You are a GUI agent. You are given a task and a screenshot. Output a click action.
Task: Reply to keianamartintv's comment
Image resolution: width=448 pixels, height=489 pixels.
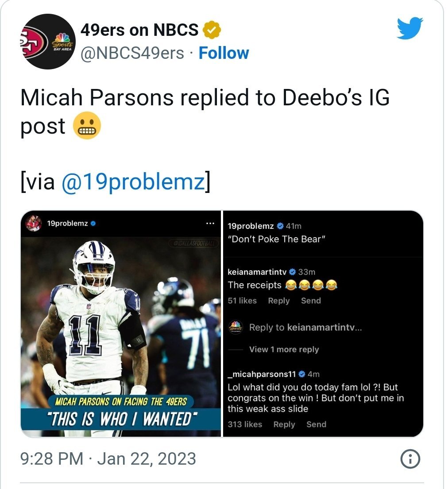[x=278, y=300]
